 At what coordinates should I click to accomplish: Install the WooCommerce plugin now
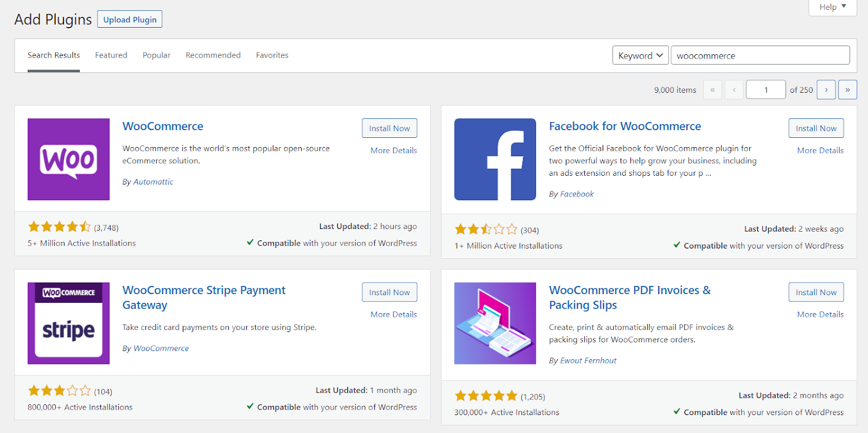[x=390, y=128]
